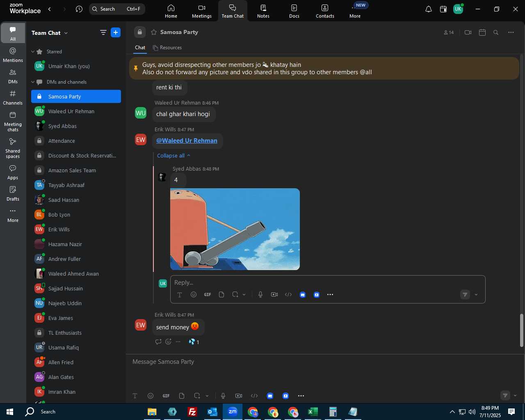Open the channel calendar schedule icon
The width and height of the screenshot is (525, 420).
[x=482, y=32]
